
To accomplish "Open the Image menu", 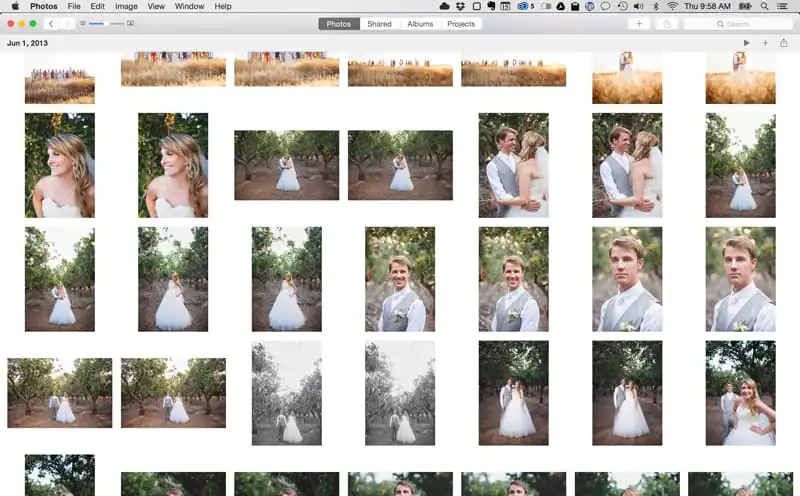I will 126,6.
